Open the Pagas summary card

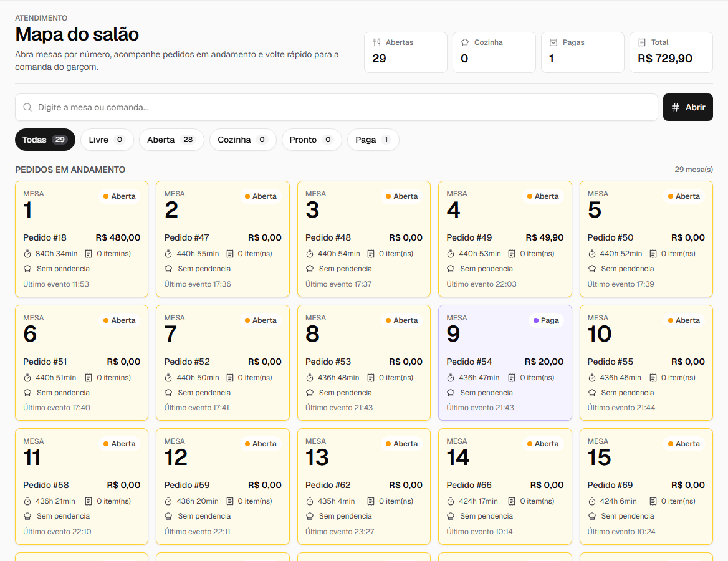(x=582, y=52)
